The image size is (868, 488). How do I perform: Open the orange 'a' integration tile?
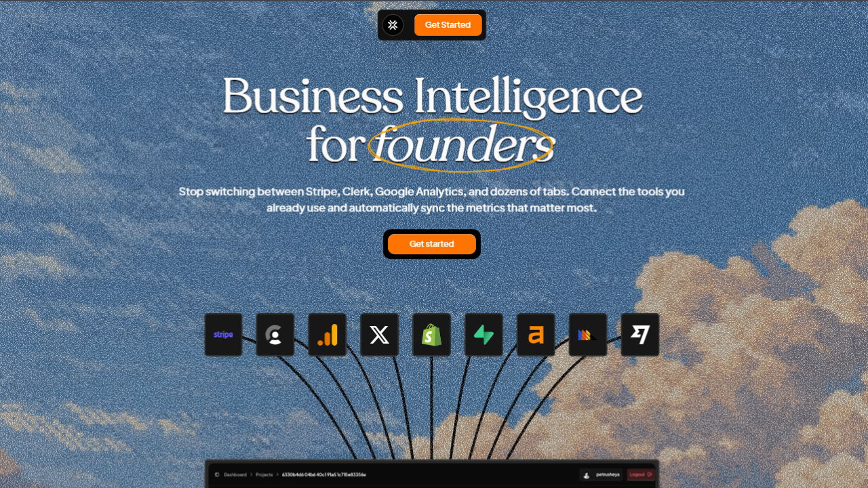(536, 335)
